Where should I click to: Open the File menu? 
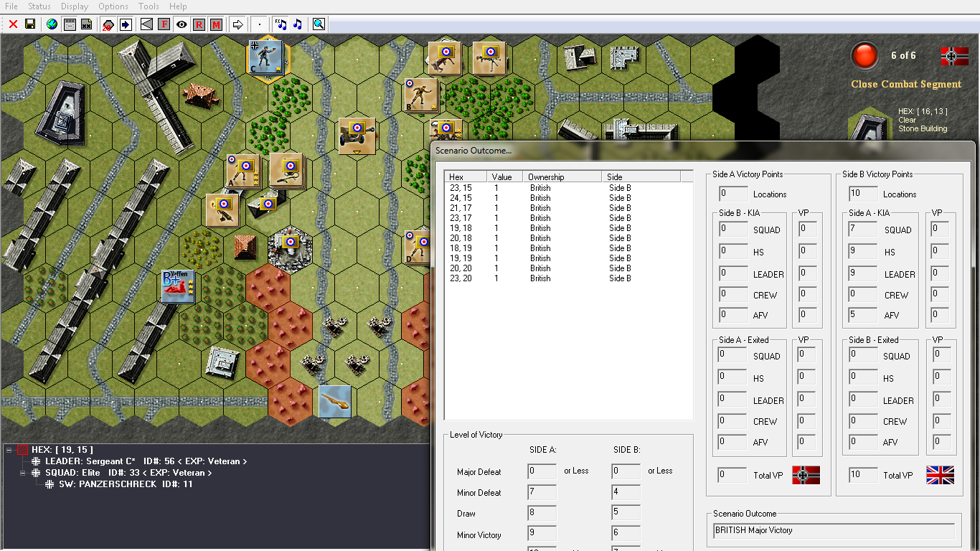click(x=11, y=6)
